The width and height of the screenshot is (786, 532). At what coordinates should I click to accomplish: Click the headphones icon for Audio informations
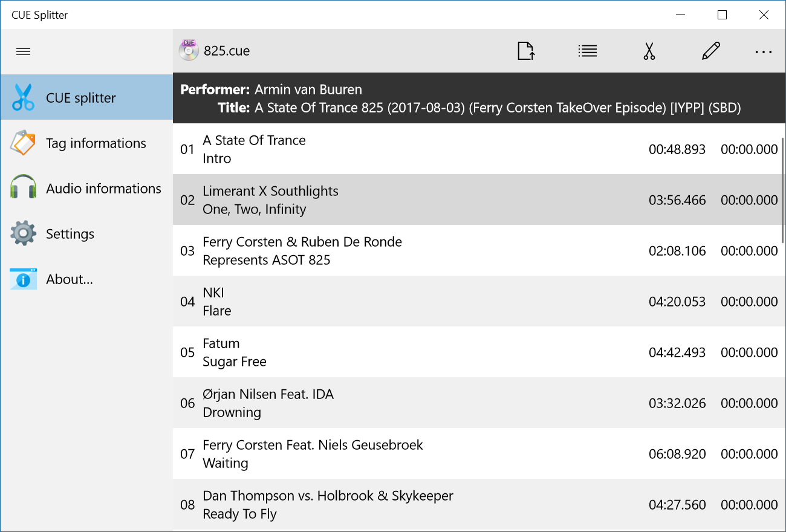(23, 188)
